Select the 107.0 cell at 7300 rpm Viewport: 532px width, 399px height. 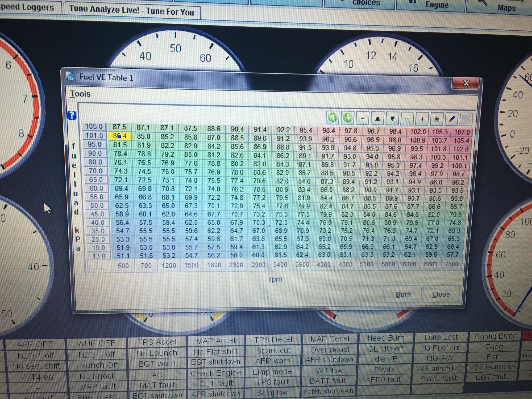point(462,132)
